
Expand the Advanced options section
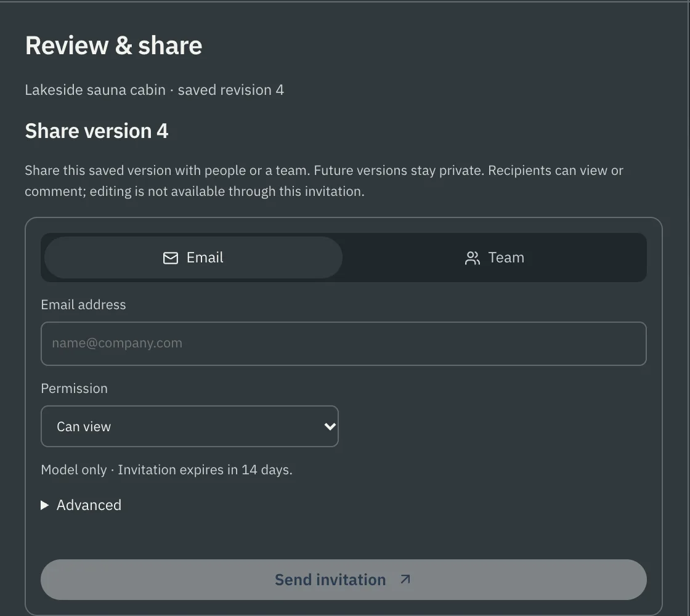[81, 505]
